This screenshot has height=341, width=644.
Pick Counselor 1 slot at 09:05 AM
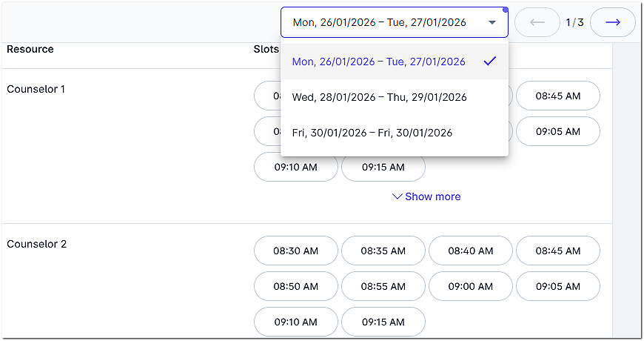(x=557, y=131)
